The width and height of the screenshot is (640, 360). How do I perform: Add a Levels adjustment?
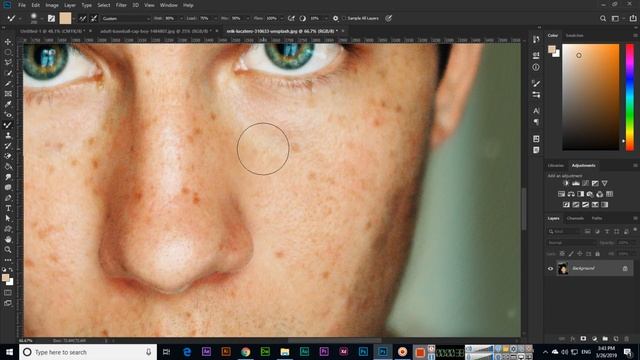pos(576,183)
